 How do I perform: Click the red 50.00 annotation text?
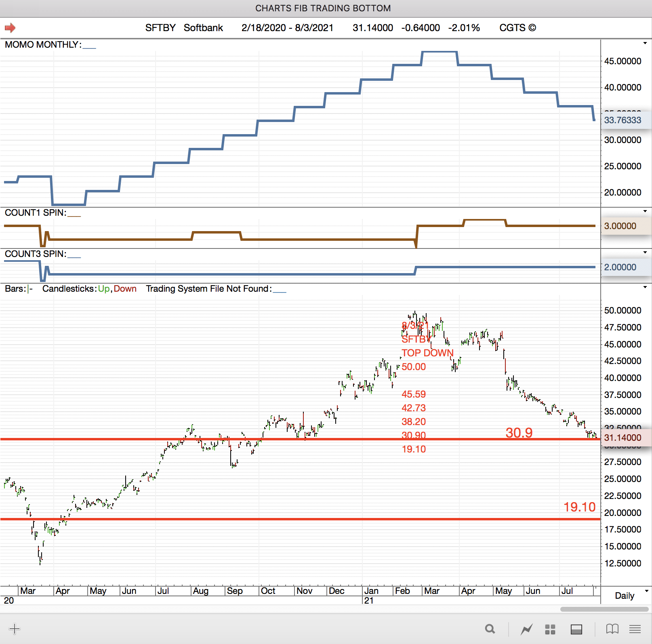(x=414, y=366)
